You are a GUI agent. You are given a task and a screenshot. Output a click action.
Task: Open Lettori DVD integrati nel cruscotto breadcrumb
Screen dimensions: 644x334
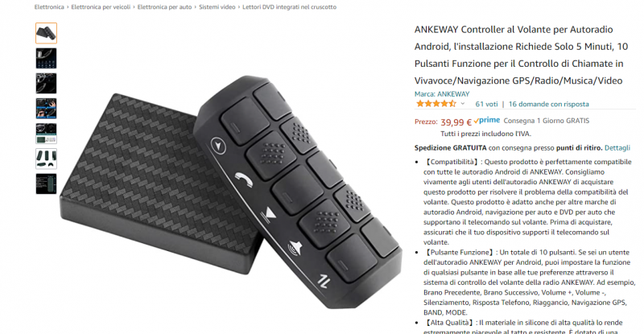(x=289, y=7)
